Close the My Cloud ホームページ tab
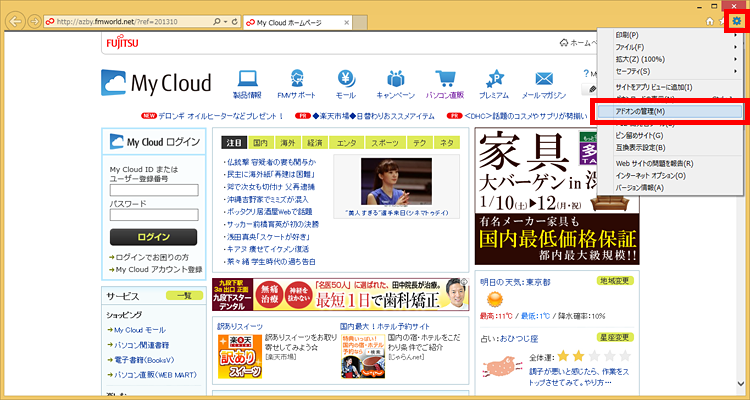This screenshot has width=750, height=400. (x=346, y=22)
